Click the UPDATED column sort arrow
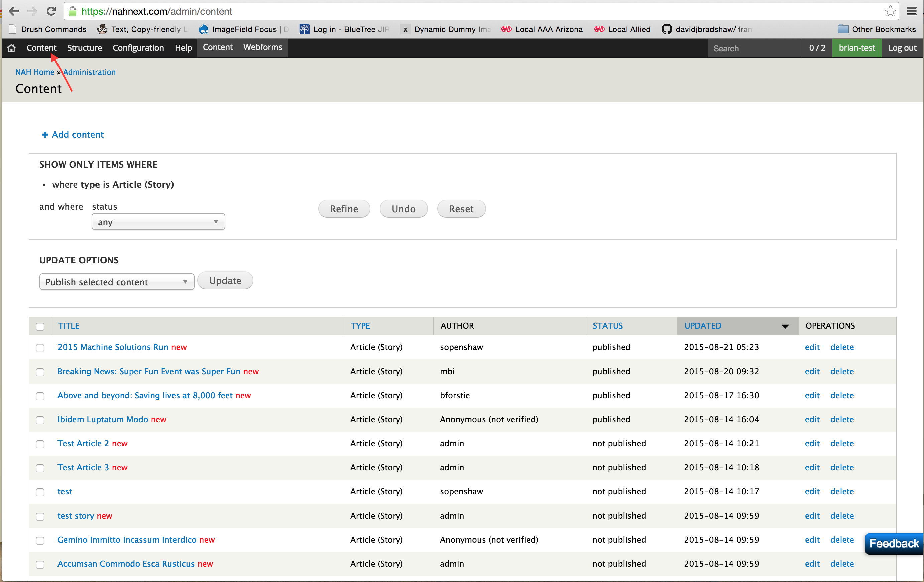The width and height of the screenshot is (924, 582). (785, 326)
